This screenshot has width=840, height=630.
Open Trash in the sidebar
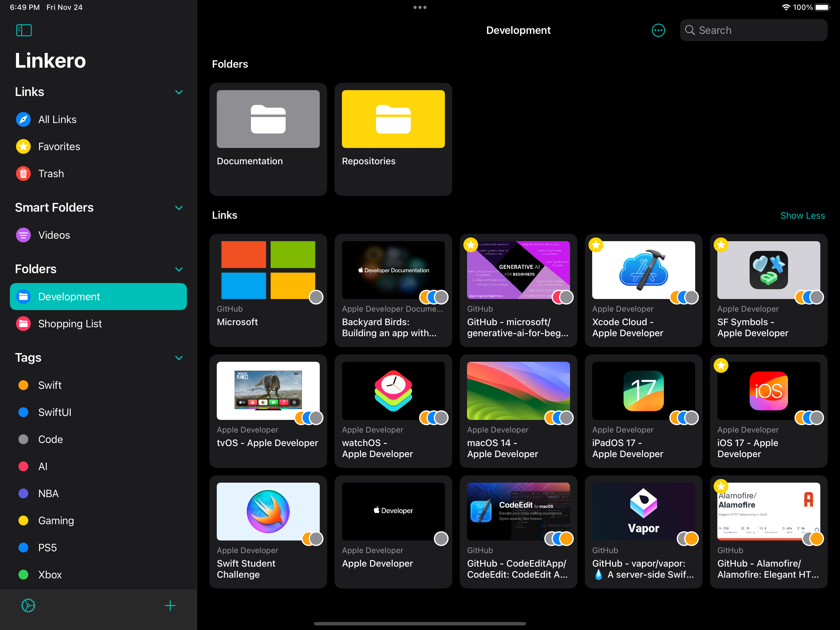pos(51,173)
